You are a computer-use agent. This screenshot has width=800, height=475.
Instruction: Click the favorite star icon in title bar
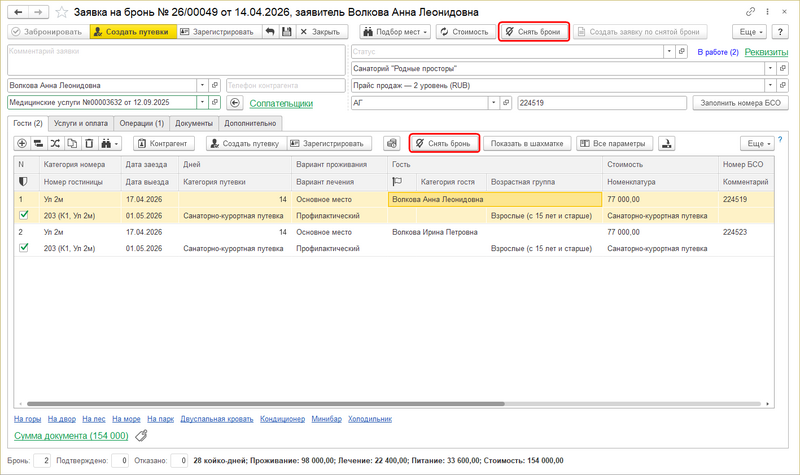pyautogui.click(x=62, y=11)
